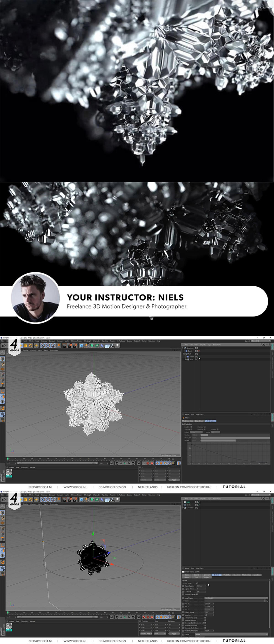The height and width of the screenshot is (644, 274).
Task: Click light bulb icon in upper screenshot toolbar
Action: coord(117,346)
